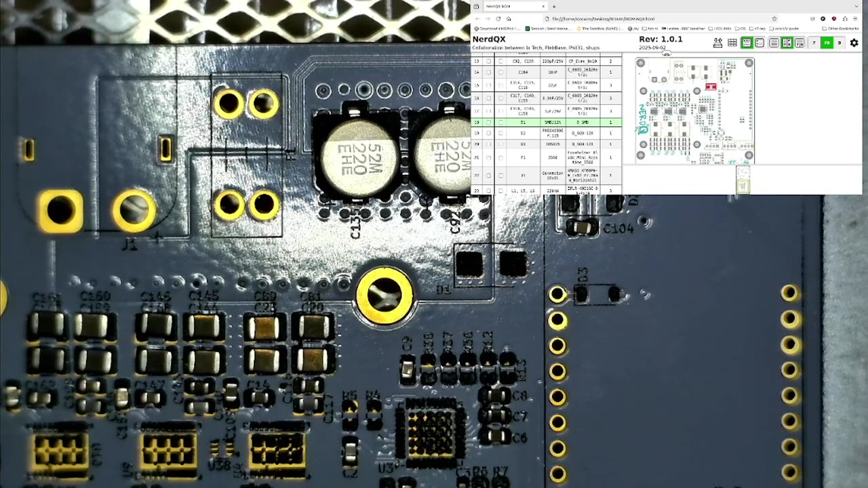
Task: Select BOM top, drawings bottom layout
Action: (800, 43)
